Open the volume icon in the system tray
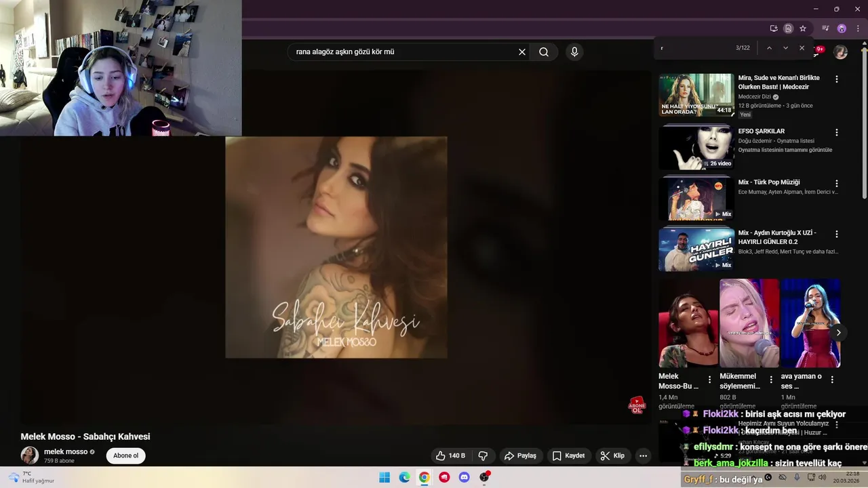Image resolution: width=868 pixels, height=488 pixels. coord(822,477)
